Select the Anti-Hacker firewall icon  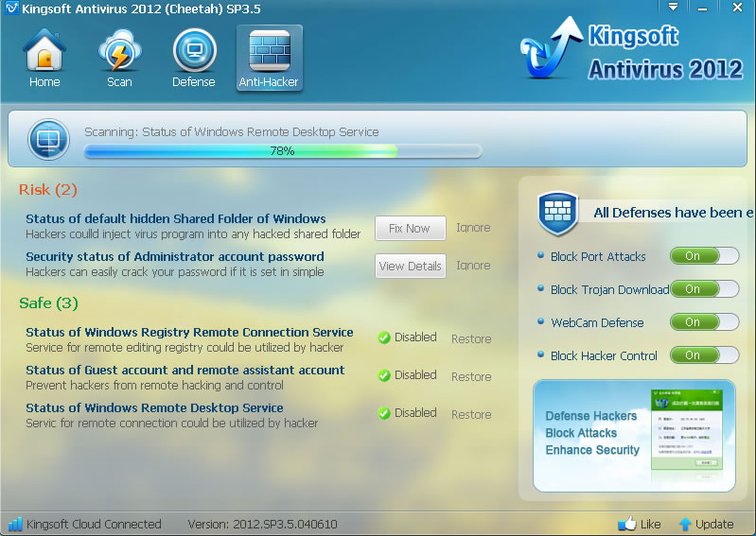click(x=270, y=51)
